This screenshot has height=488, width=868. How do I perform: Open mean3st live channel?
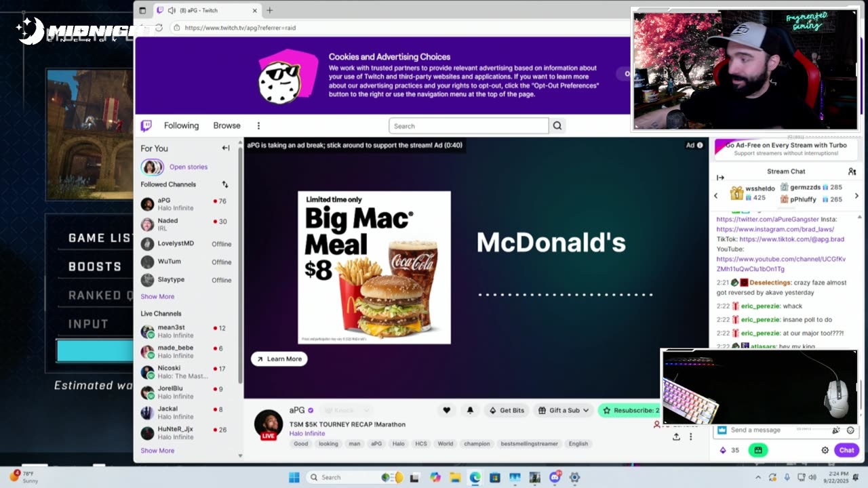coord(186,331)
